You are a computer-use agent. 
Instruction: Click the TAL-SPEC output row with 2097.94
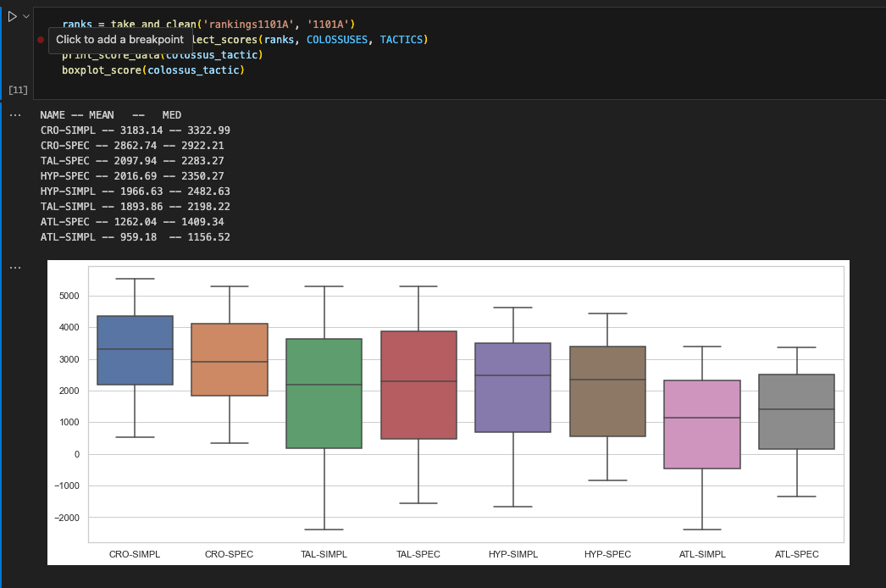[x=132, y=161]
